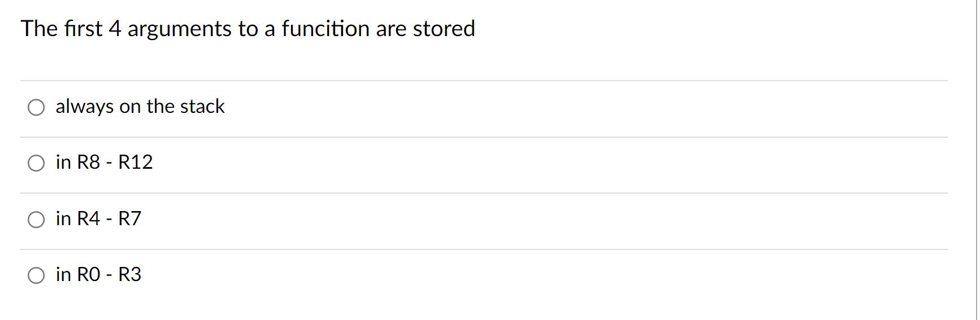Click the misspelled word "funcition" in the question
Image resolution: width=980 pixels, height=320 pixels.
[325, 28]
